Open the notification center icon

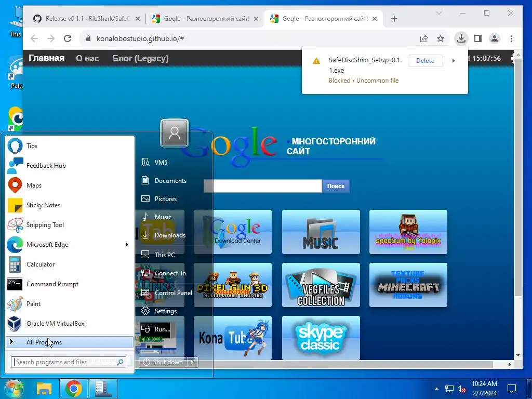pos(512,389)
